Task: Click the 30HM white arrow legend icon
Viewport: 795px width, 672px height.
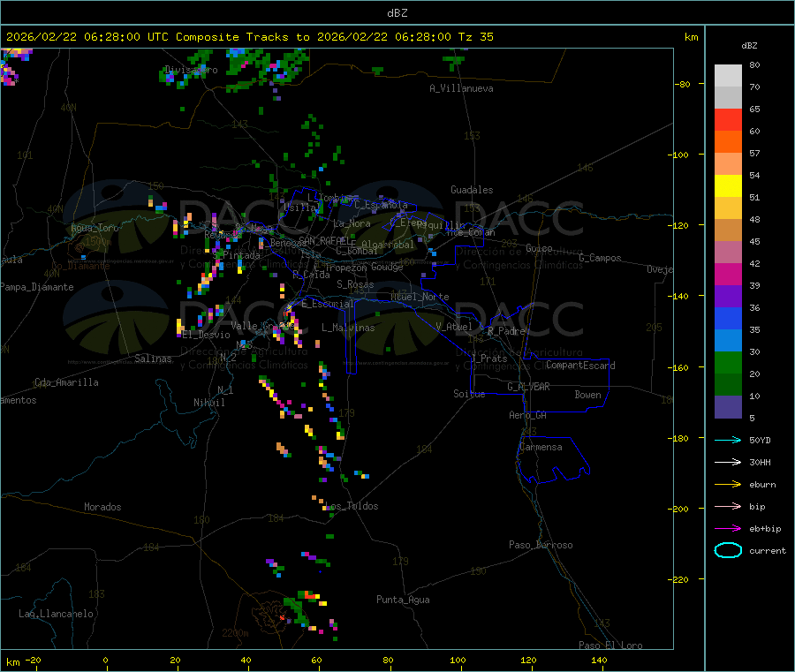Action: pos(728,462)
